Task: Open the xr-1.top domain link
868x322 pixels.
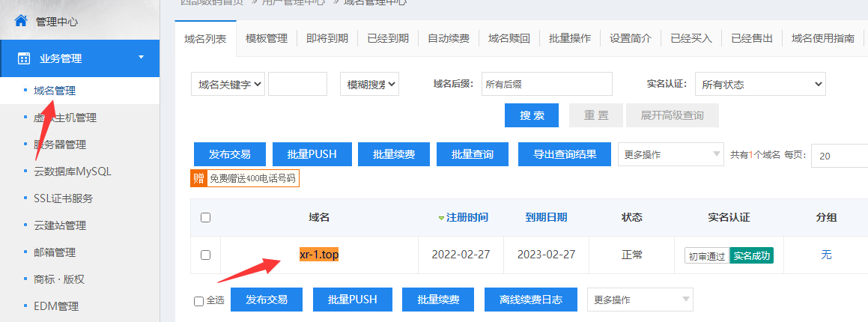Action: (319, 255)
